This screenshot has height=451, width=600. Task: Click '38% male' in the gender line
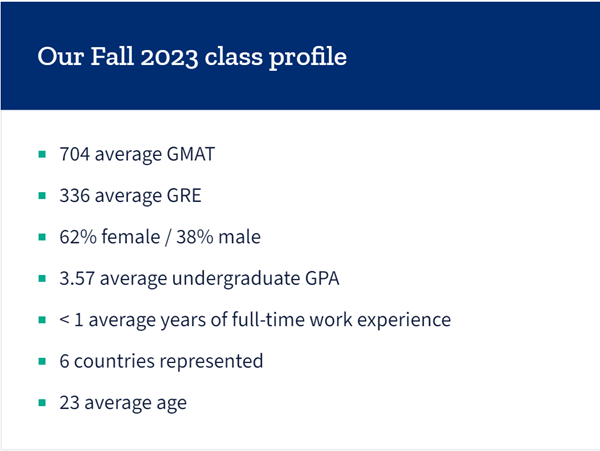(x=218, y=237)
